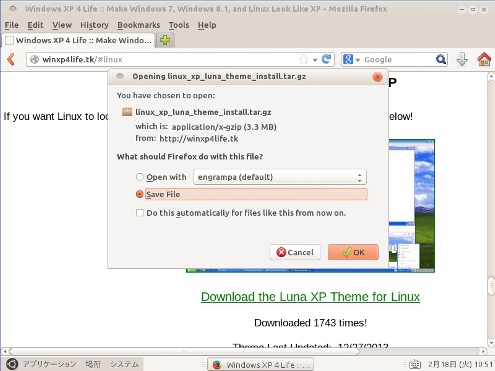Viewport: 495px width, 371px height.
Task: Select the Open with radio button
Action: 140,177
